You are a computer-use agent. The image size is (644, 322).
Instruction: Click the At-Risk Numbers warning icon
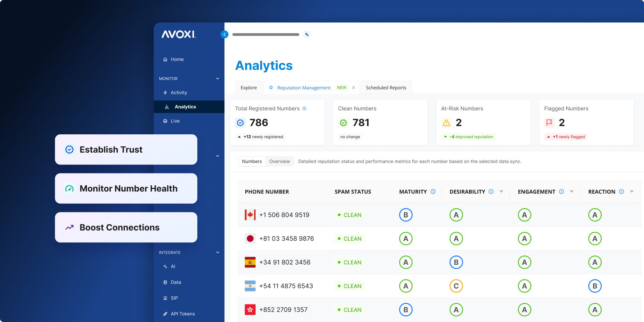447,123
